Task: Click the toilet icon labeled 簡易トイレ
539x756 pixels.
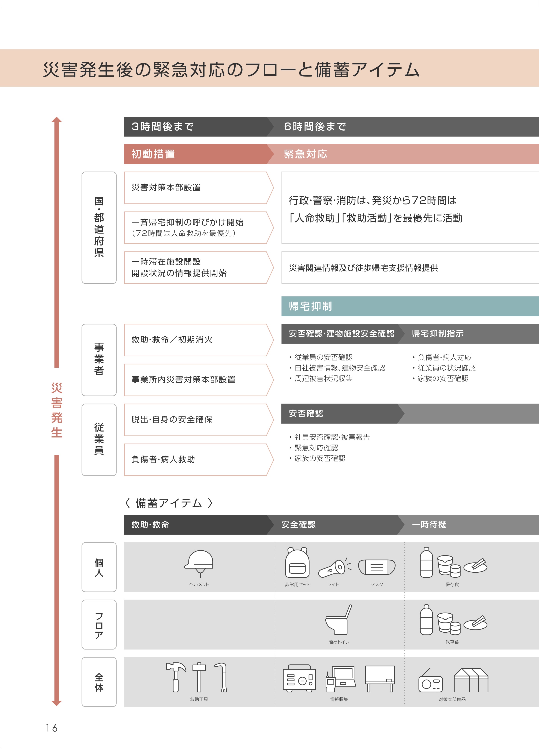Action: pos(338,620)
